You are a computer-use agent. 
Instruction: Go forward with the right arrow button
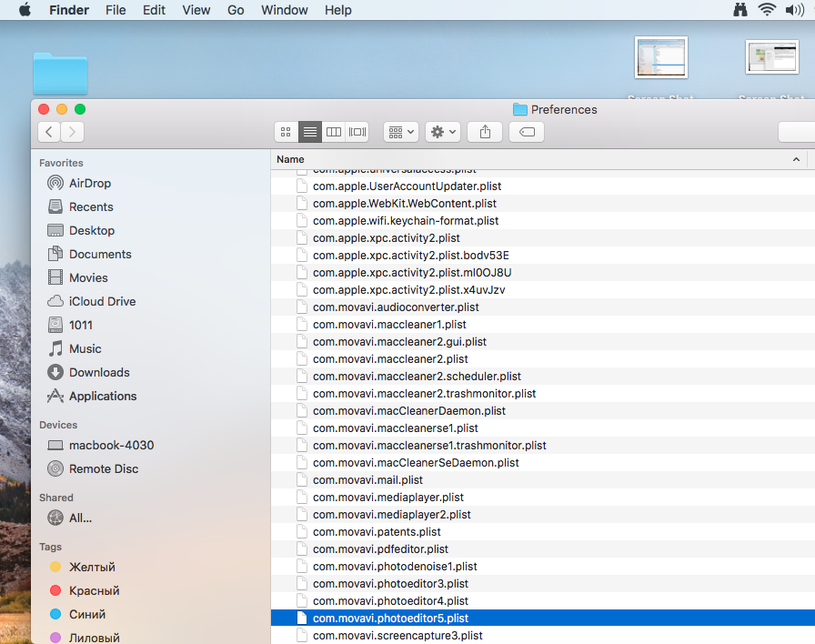tap(72, 132)
